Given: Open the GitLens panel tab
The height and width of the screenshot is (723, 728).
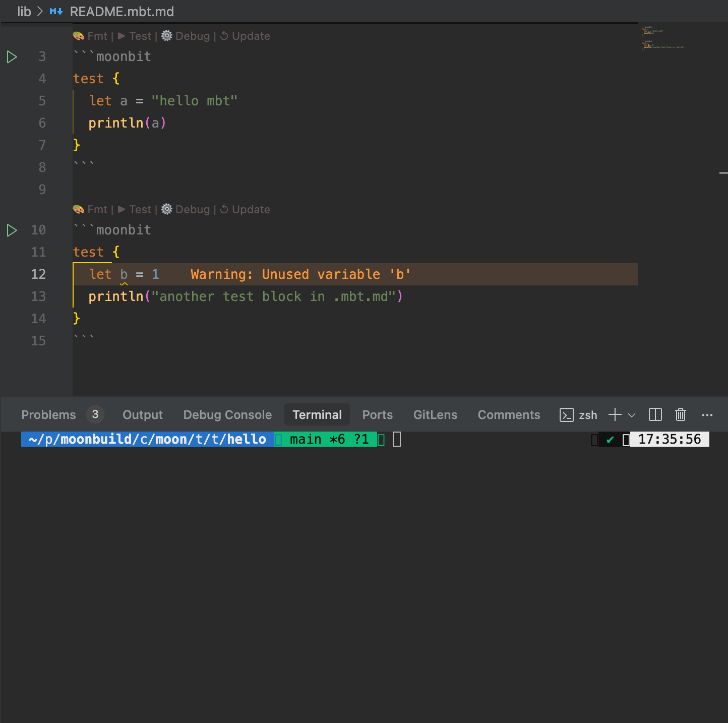Looking at the screenshot, I should point(435,415).
